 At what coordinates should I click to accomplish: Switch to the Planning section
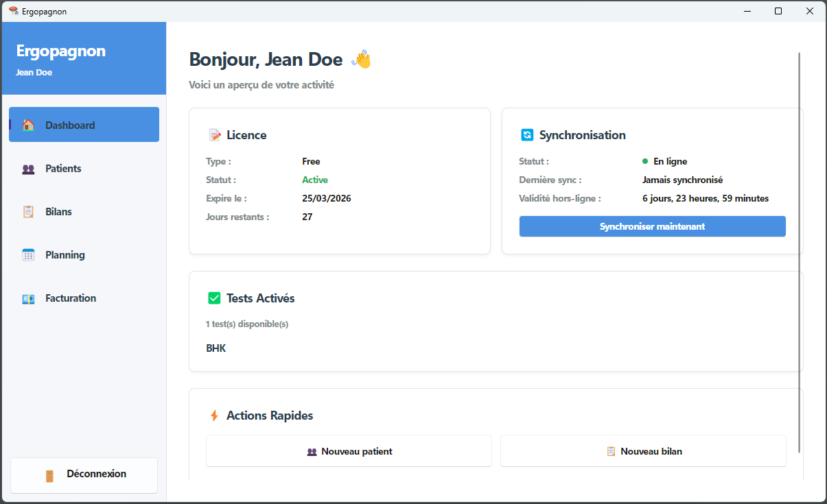tap(84, 255)
